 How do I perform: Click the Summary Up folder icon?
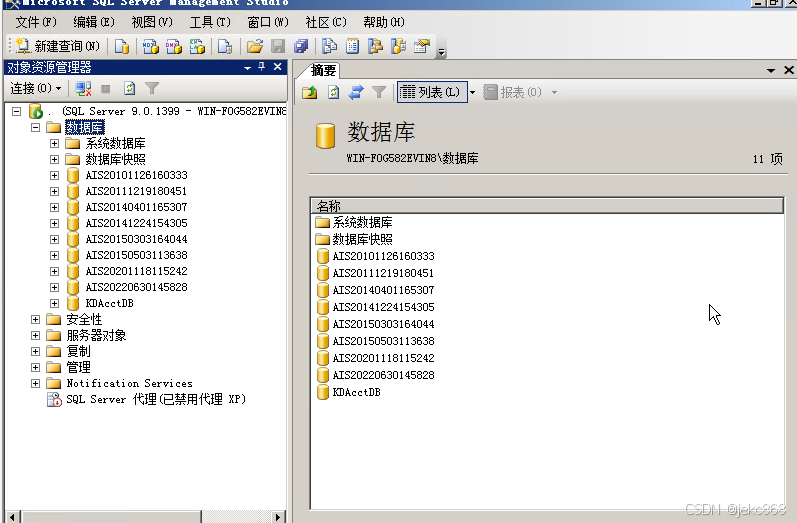[310, 92]
